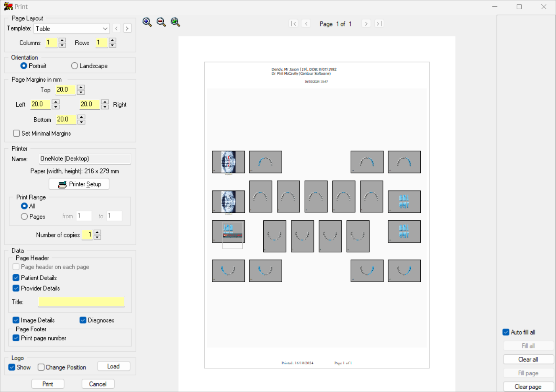The height and width of the screenshot is (392, 556).
Task: Choose the Pages print range option
Action: (24, 217)
